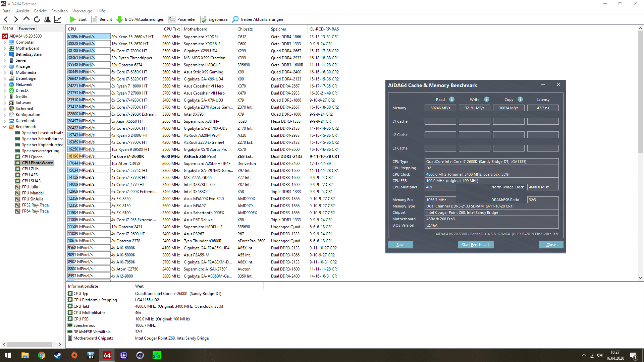Select Speicherverzögerung benchmark in tree
The image size is (644, 362).
point(41,151)
